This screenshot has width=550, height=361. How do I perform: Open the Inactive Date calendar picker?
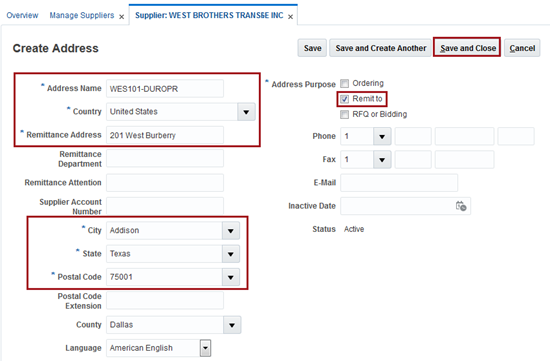(x=461, y=206)
